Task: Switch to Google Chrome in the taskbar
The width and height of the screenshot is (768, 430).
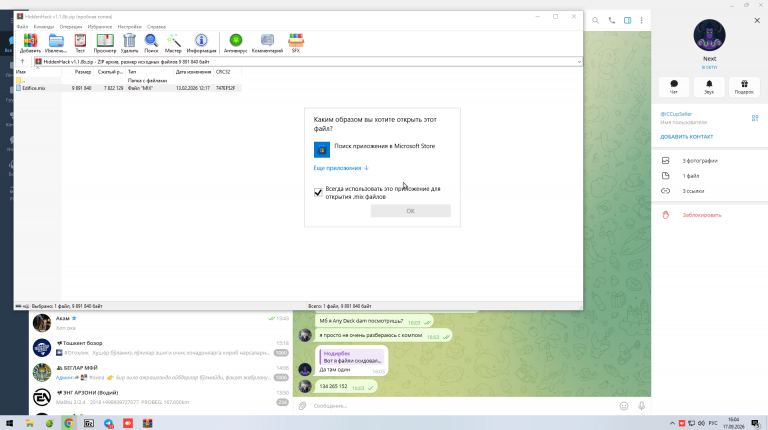Action: [x=69, y=423]
